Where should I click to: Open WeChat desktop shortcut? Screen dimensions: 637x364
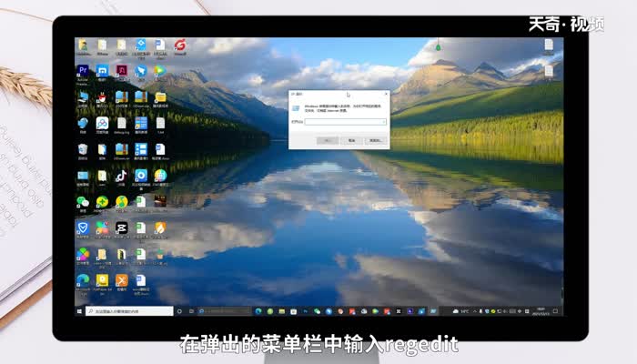[x=83, y=201]
